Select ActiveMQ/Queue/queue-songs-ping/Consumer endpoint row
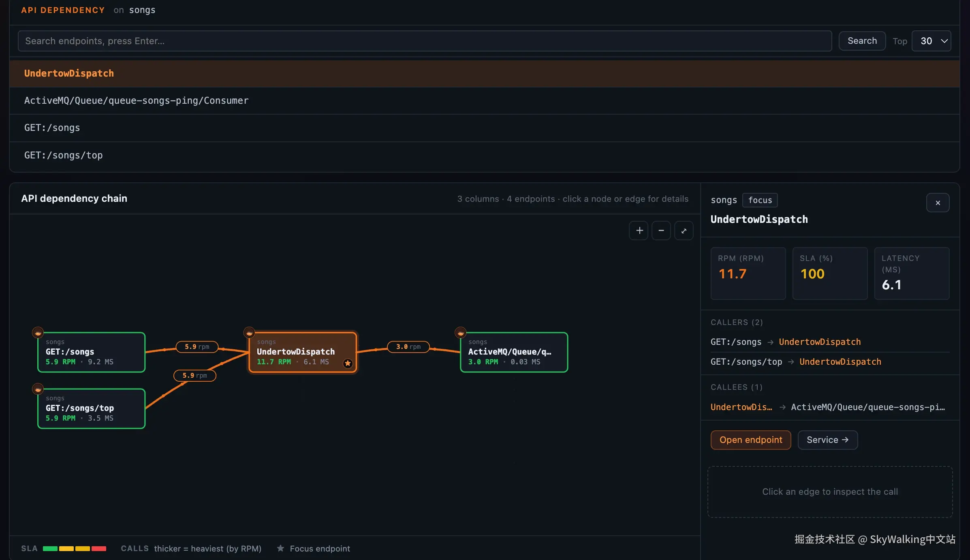 [x=485, y=100]
